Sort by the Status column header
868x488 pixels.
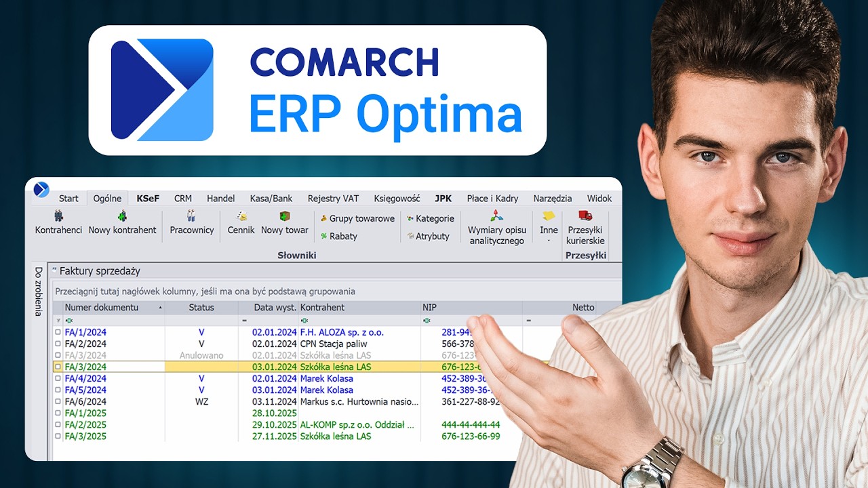(201, 308)
